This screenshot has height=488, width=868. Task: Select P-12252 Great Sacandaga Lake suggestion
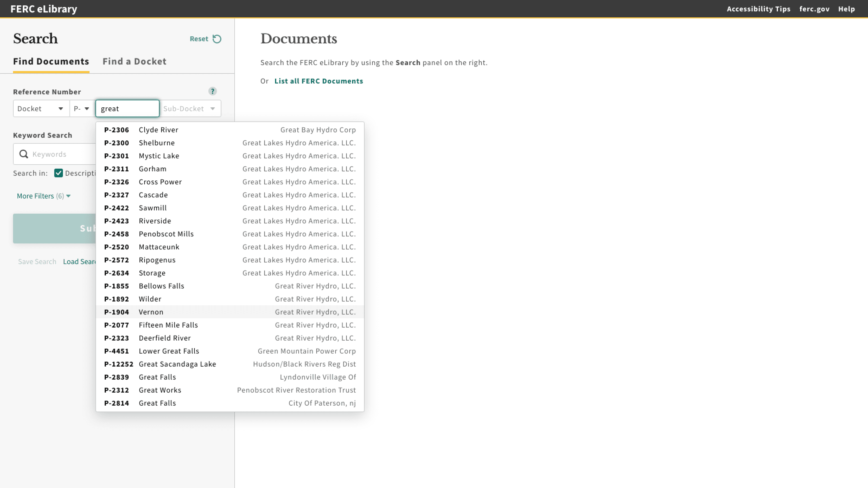[x=230, y=364]
